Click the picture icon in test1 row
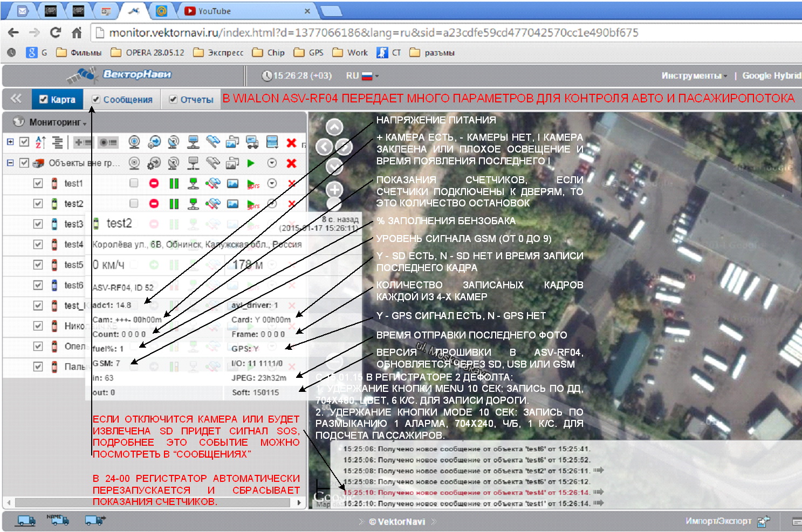 coord(232,184)
